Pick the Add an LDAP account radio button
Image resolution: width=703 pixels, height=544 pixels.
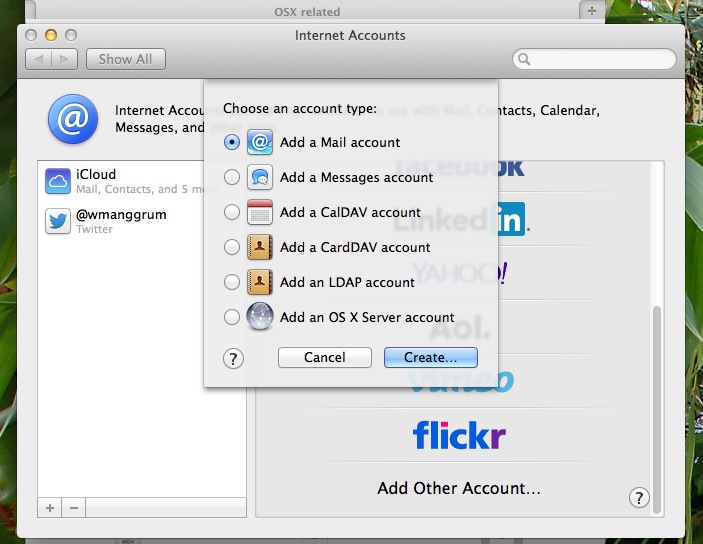pyautogui.click(x=232, y=282)
